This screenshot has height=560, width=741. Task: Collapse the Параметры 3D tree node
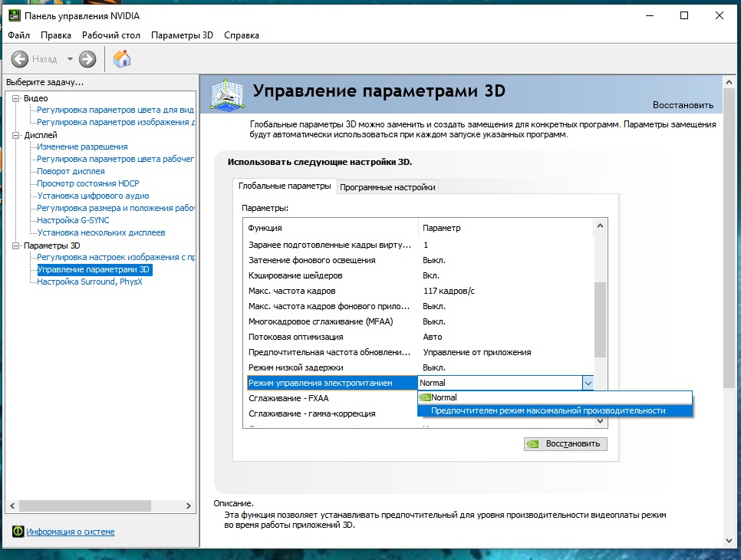[16, 245]
